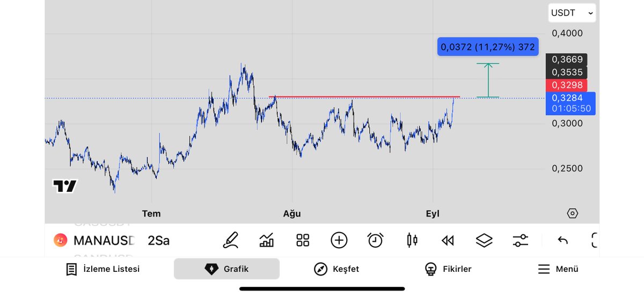Create an alert with the alarm clock icon
Screen dimensions: 644x297
pyautogui.click(x=375, y=240)
